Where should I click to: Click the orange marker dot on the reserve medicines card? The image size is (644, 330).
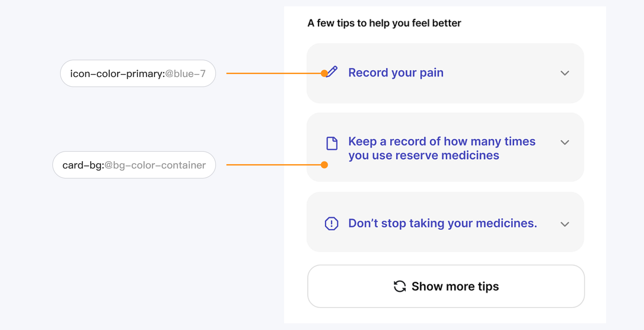[324, 165]
